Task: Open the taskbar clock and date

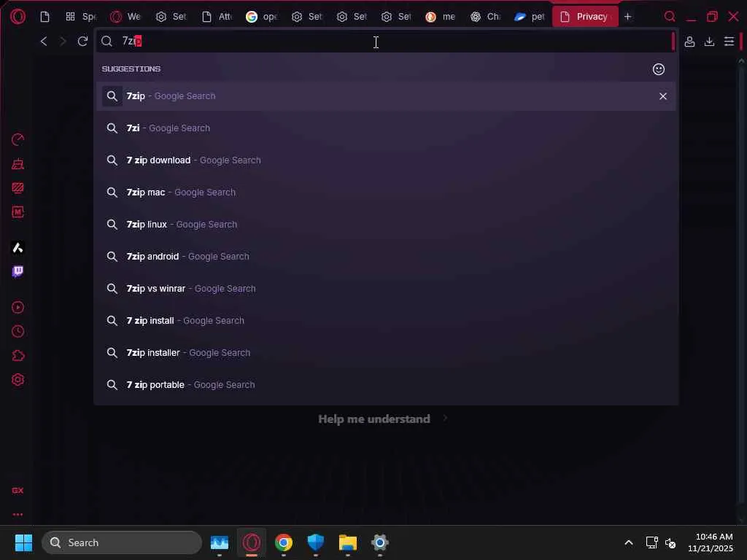Action: pos(711,542)
